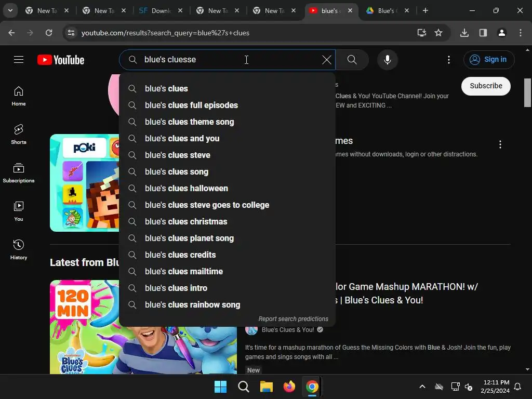Image resolution: width=532 pixels, height=399 pixels.
Task: Open a new browser tab
Action: click(x=425, y=10)
